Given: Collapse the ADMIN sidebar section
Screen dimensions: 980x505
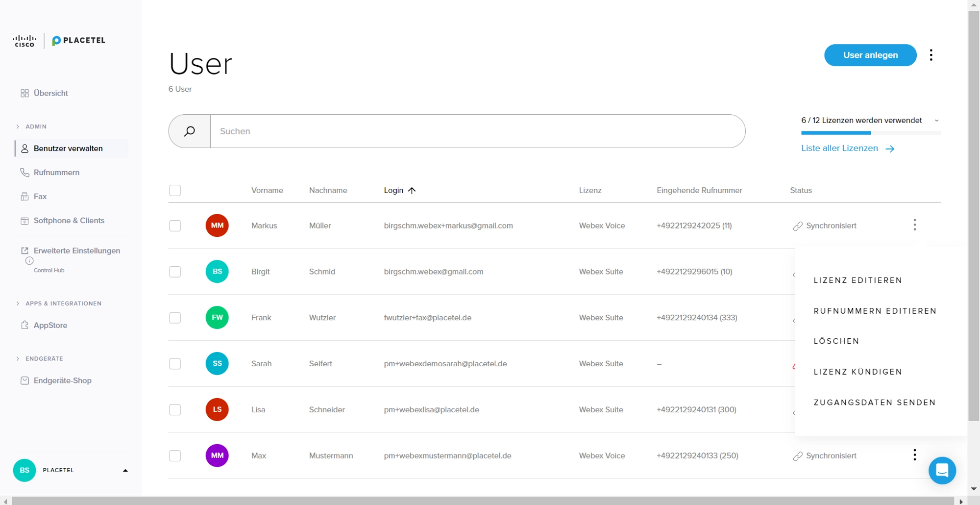Looking at the screenshot, I should tap(18, 126).
